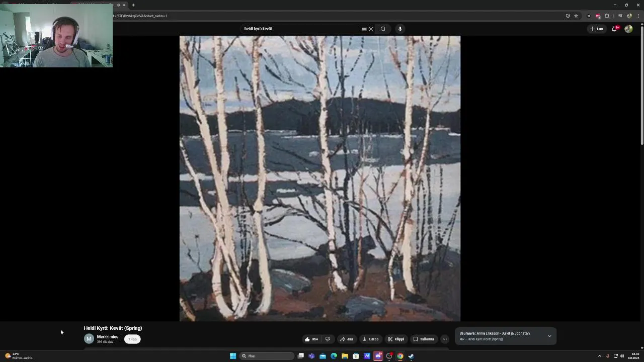Close the active browser tab
The width and height of the screenshot is (644, 362).
(x=124, y=5)
